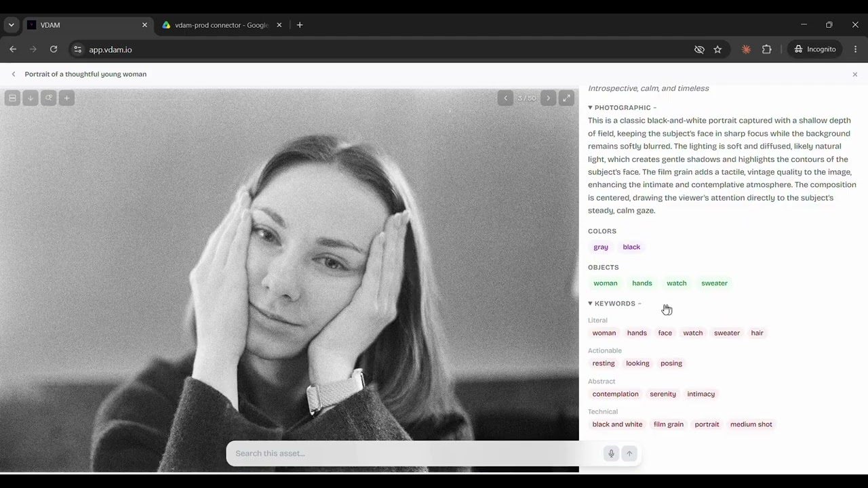This screenshot has width=868, height=488.
Task: Select the 'gray' color tag
Action: pyautogui.click(x=601, y=247)
